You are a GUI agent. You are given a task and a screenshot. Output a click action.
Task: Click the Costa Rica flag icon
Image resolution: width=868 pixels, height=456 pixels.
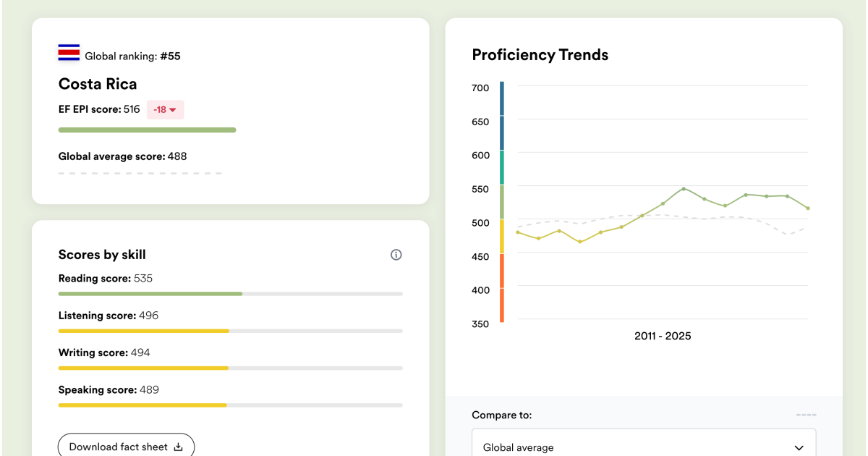pyautogui.click(x=69, y=52)
